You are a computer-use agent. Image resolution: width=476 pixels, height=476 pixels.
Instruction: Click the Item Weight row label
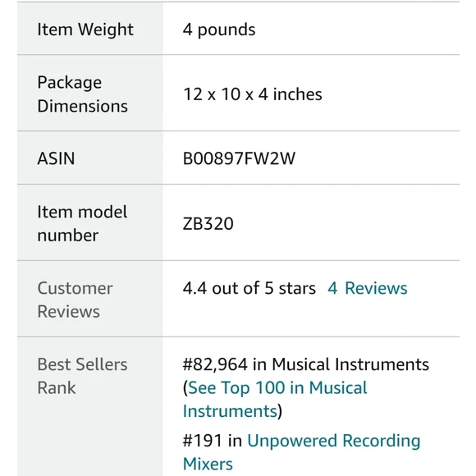(x=85, y=30)
